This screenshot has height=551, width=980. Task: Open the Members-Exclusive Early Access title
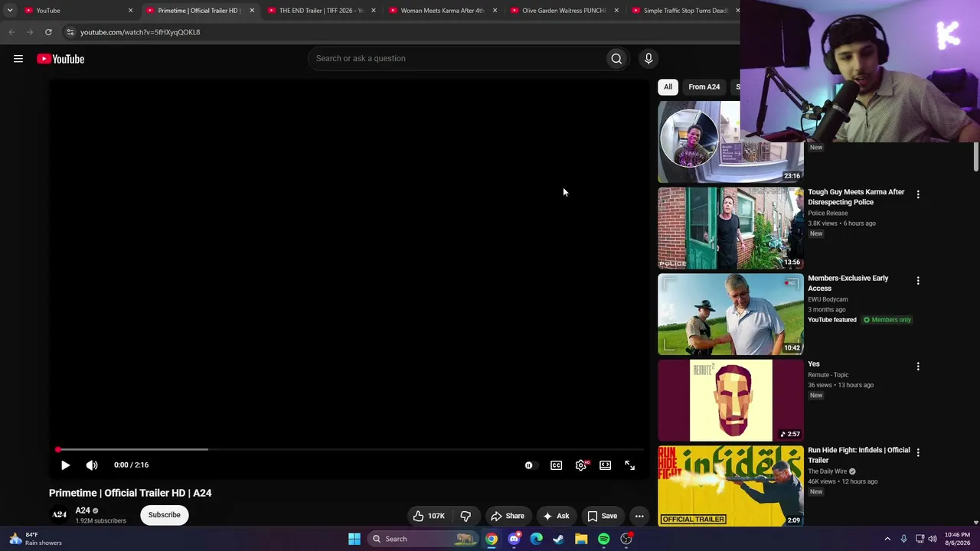point(848,283)
